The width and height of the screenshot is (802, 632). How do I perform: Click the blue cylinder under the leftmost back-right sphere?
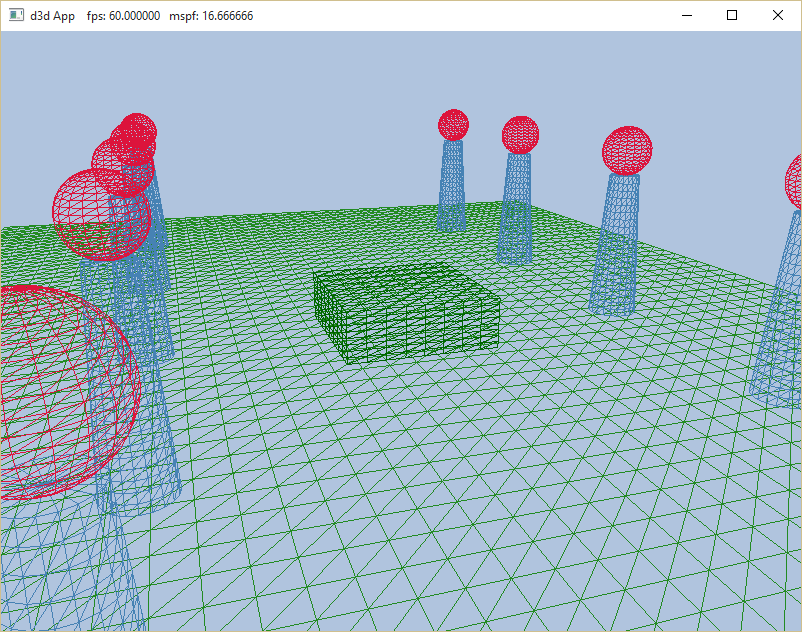[452, 185]
